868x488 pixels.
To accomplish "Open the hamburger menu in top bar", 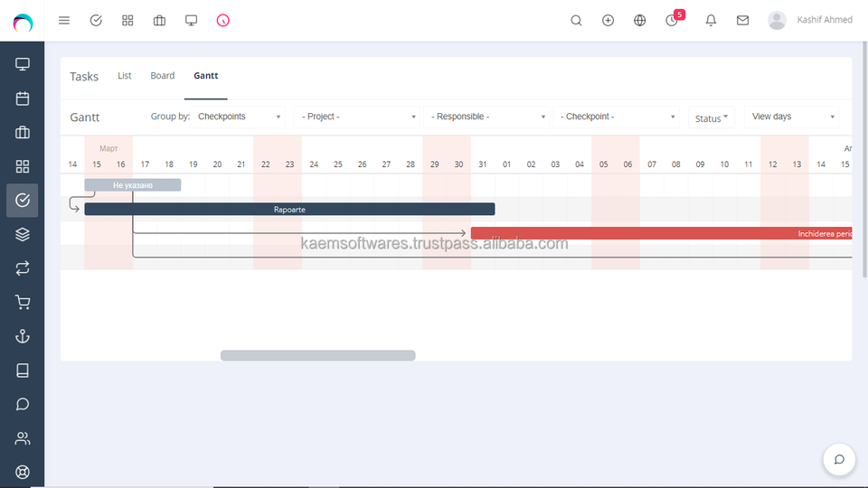I will pyautogui.click(x=64, y=21).
